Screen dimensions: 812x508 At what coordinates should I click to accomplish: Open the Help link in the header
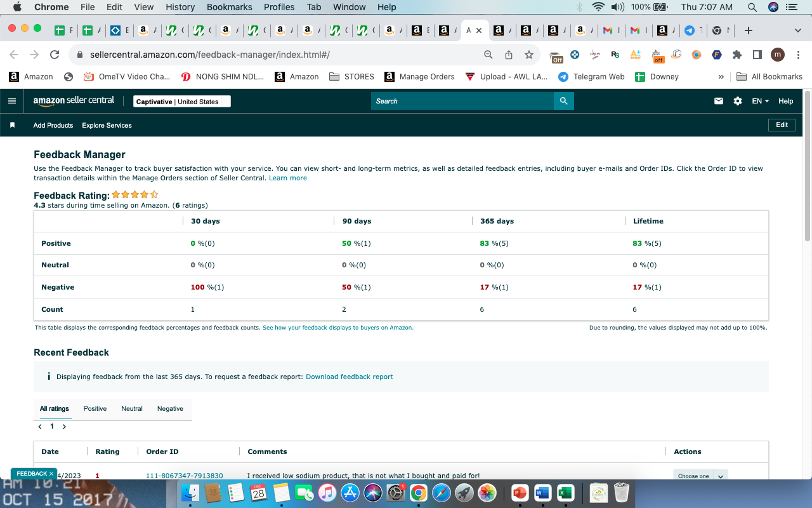click(785, 101)
